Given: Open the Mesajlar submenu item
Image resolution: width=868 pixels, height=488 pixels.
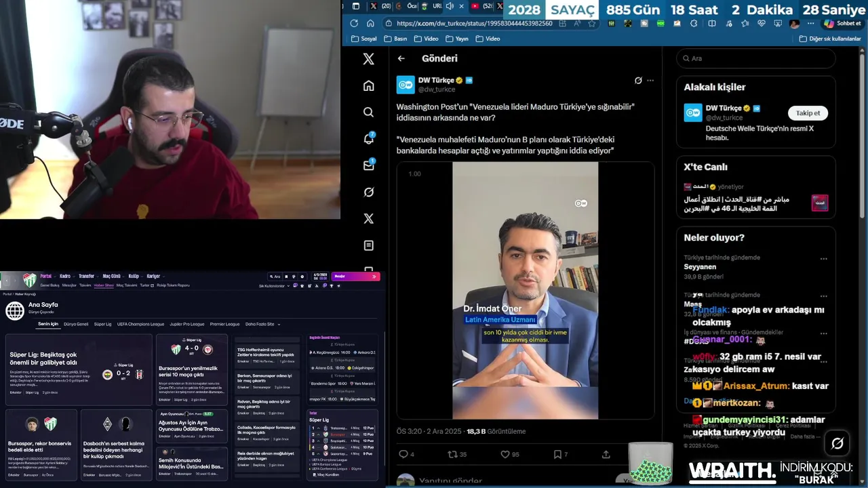Looking at the screenshot, I should click(69, 285).
